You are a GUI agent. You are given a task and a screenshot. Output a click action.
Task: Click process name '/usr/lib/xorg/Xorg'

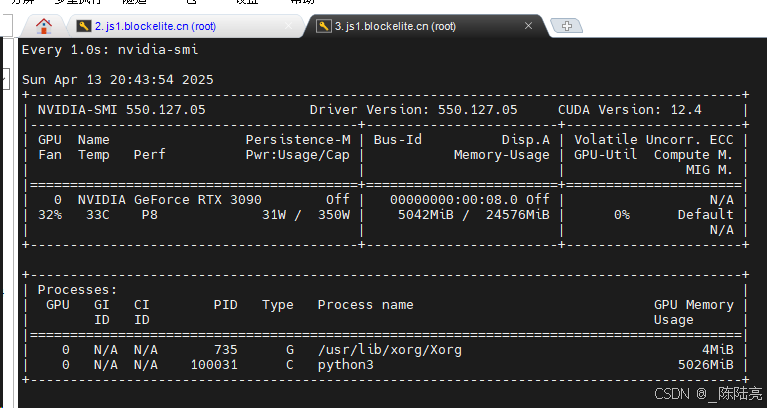pos(389,350)
